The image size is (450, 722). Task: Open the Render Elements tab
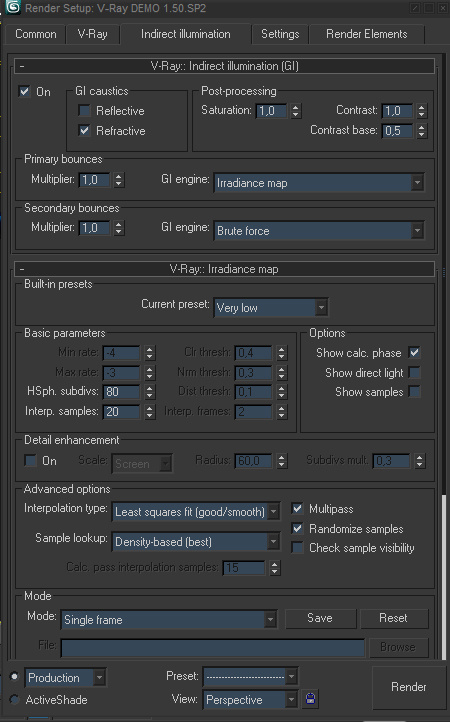[x=367, y=34]
